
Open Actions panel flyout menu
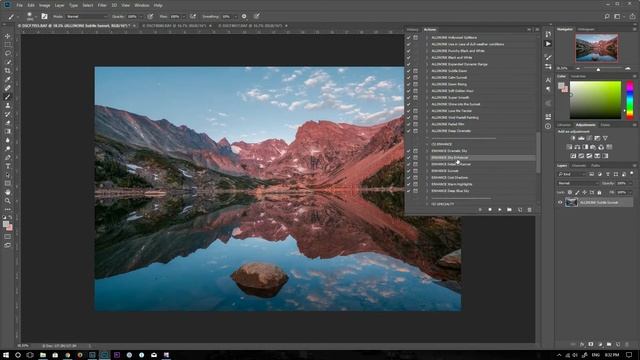tap(537, 29)
